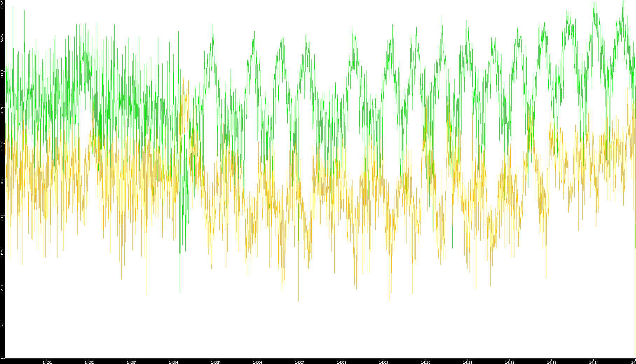The image size is (636, 364).
Task: Select the 14:08 time label
Action: 341,362
